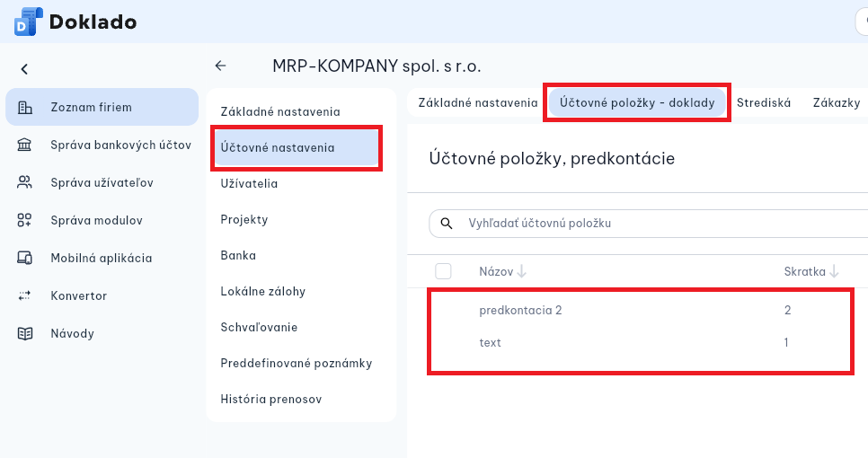Click the Zoznam firiem building icon

click(25, 107)
